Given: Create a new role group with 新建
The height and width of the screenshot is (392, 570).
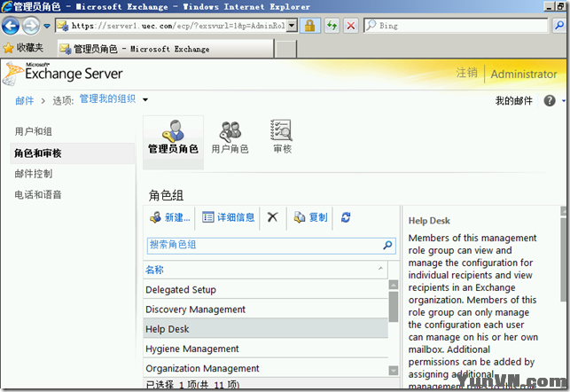Looking at the screenshot, I should [170, 217].
